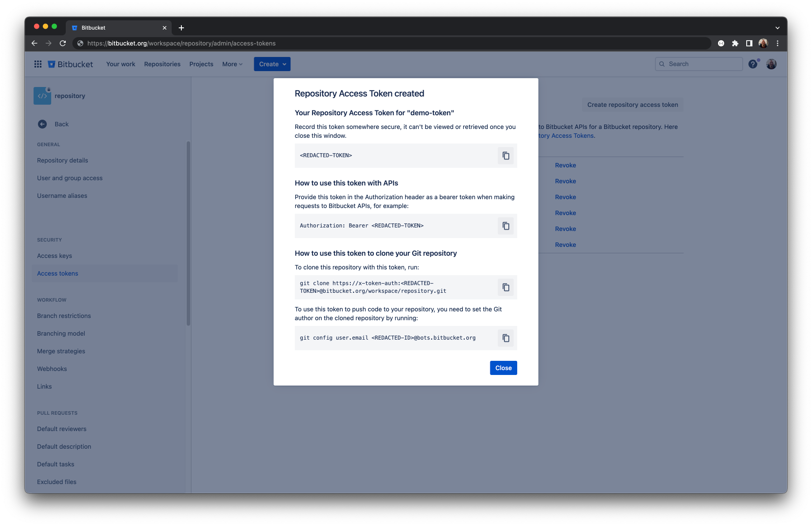The image size is (812, 526).
Task: Open the Bitbucket app switcher grid
Action: (38, 64)
